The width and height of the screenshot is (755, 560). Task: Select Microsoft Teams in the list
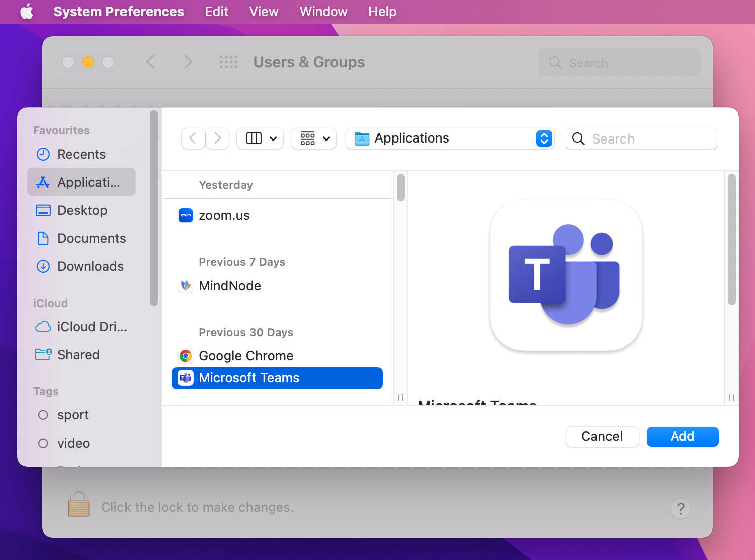(x=277, y=378)
